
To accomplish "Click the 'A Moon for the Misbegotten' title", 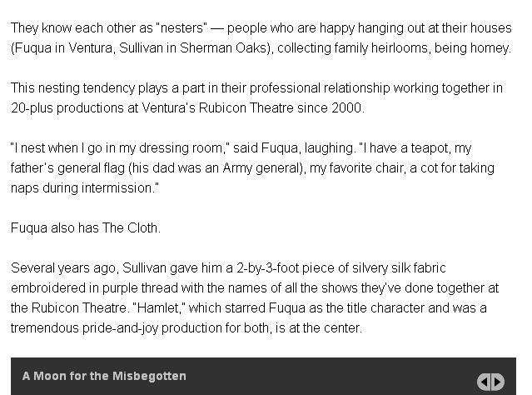I will pos(104,376).
